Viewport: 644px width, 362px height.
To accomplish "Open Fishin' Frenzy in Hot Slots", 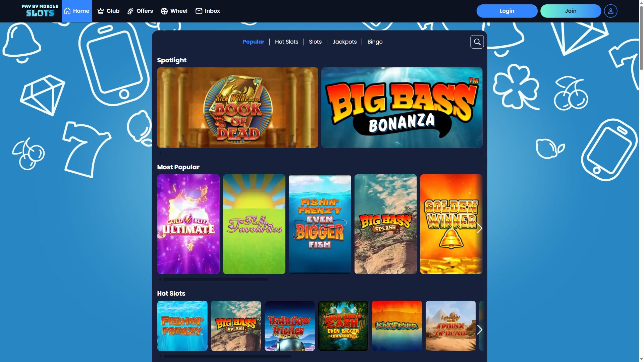I will [x=182, y=326].
